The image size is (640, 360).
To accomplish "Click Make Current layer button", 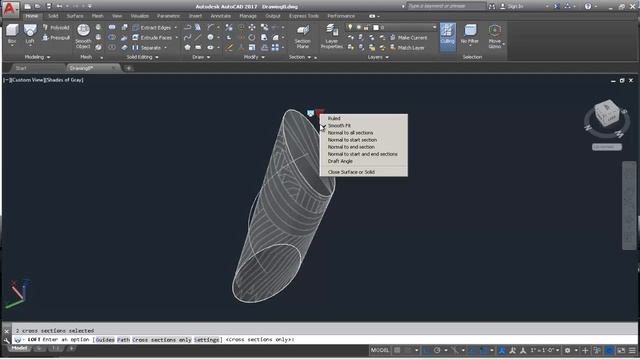I will pos(408,38).
